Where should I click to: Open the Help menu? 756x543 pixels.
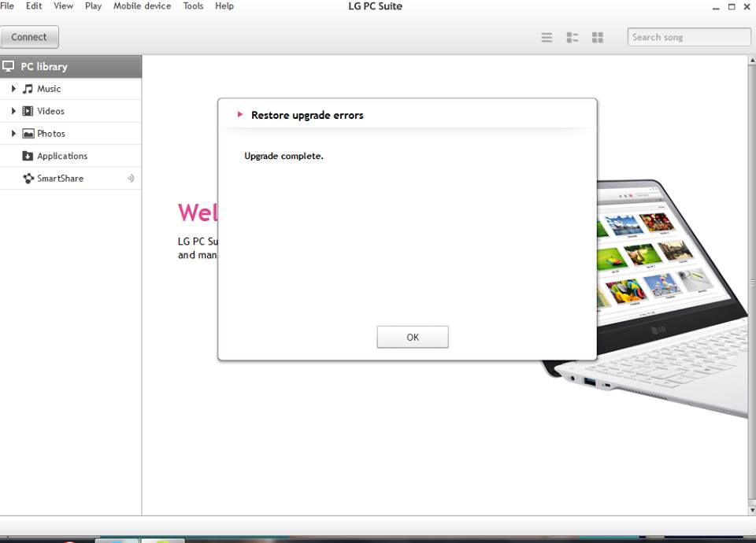coord(224,6)
